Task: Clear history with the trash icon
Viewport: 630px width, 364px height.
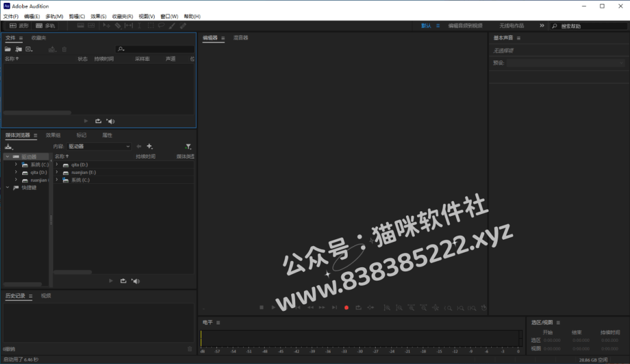Action: [x=190, y=349]
